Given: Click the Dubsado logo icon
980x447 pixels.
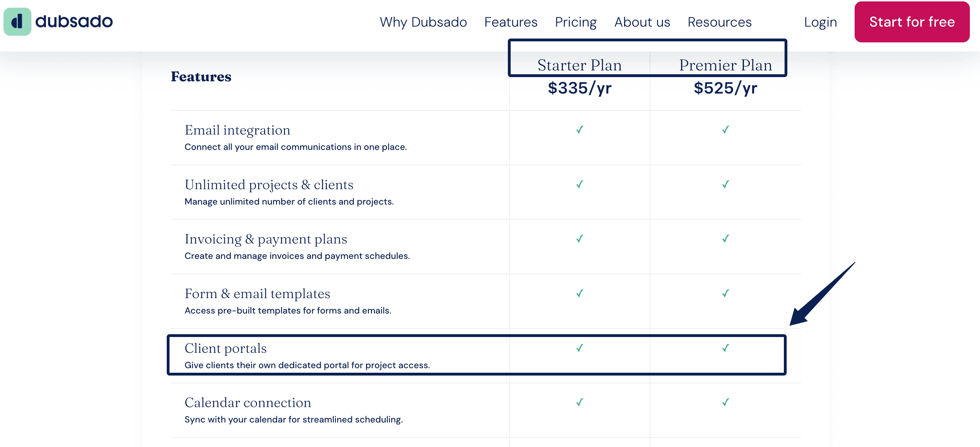Looking at the screenshot, I should pos(17,22).
